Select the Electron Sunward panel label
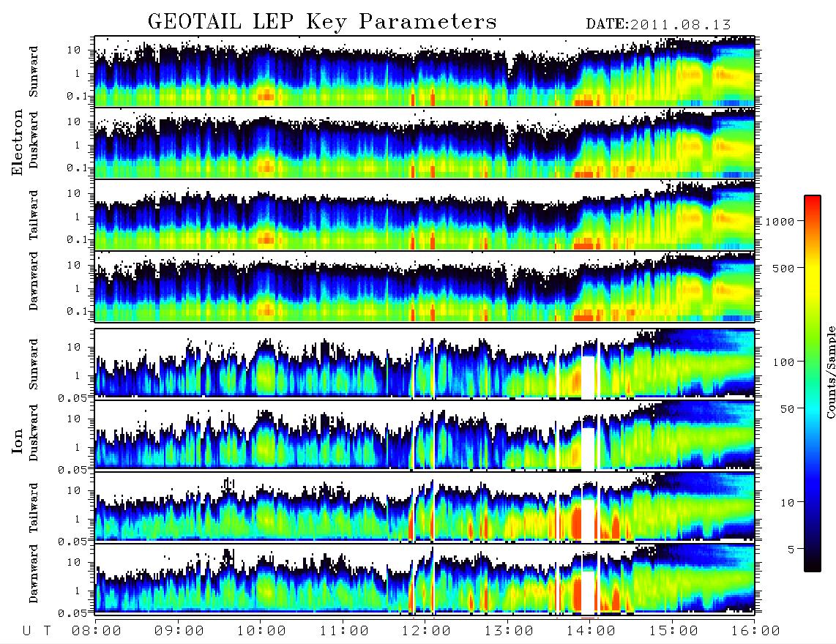The height and width of the screenshot is (644, 836). pos(34,72)
